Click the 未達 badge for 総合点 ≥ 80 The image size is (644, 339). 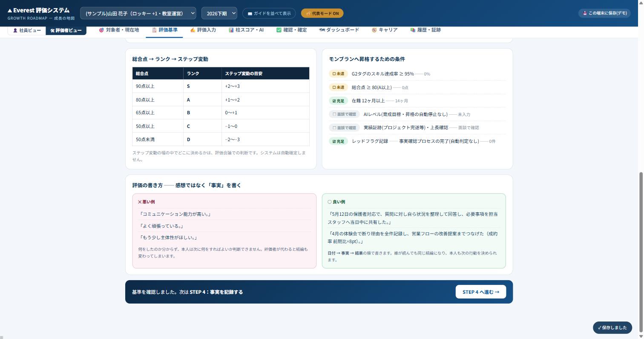click(x=338, y=87)
